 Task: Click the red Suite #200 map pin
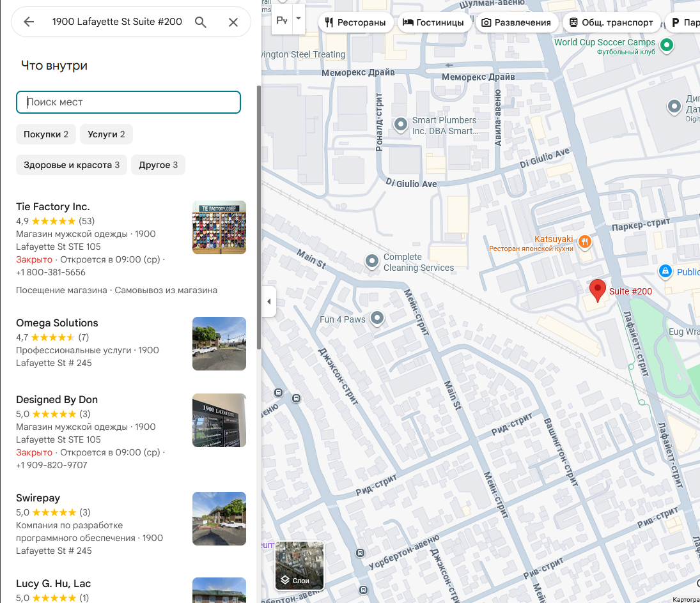(x=597, y=289)
